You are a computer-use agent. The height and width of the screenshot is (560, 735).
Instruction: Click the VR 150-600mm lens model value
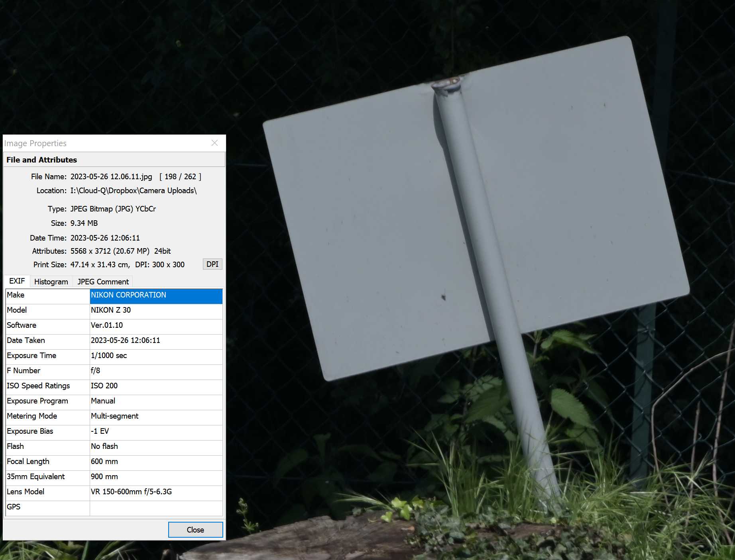pyautogui.click(x=156, y=492)
